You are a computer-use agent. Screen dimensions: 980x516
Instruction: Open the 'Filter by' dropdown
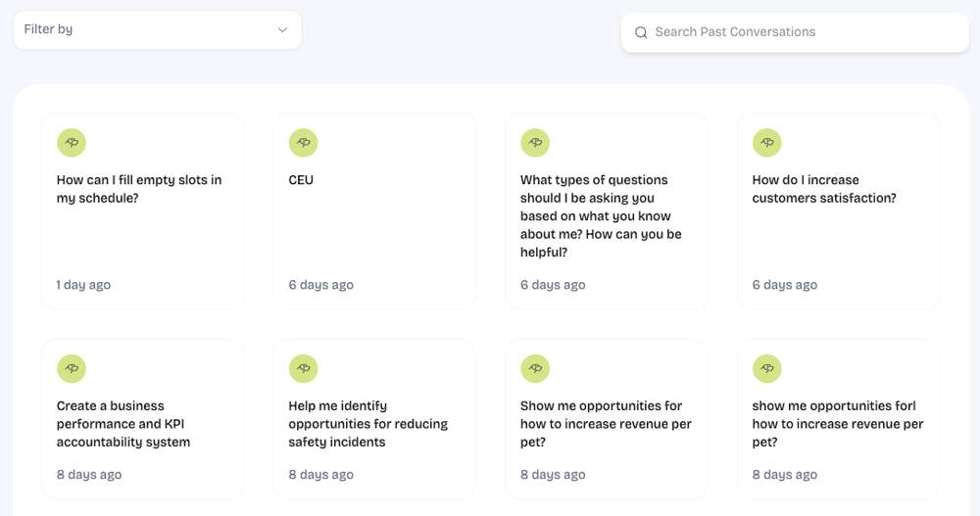(157, 29)
